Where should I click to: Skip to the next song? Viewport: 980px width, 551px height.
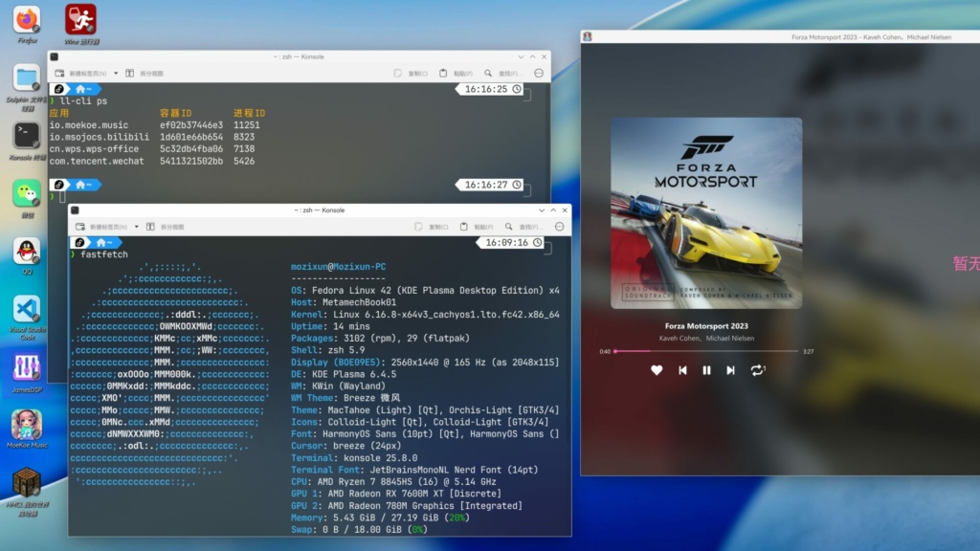pyautogui.click(x=731, y=370)
